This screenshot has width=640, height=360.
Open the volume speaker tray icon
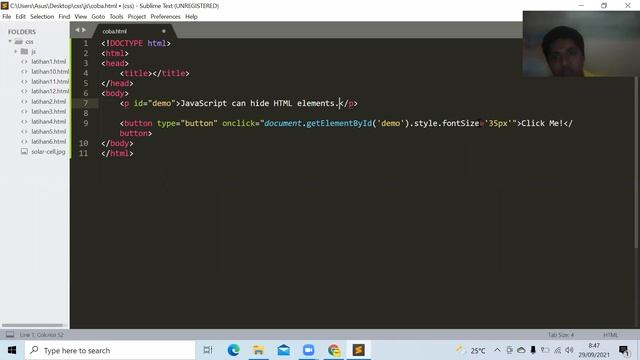(x=569, y=350)
